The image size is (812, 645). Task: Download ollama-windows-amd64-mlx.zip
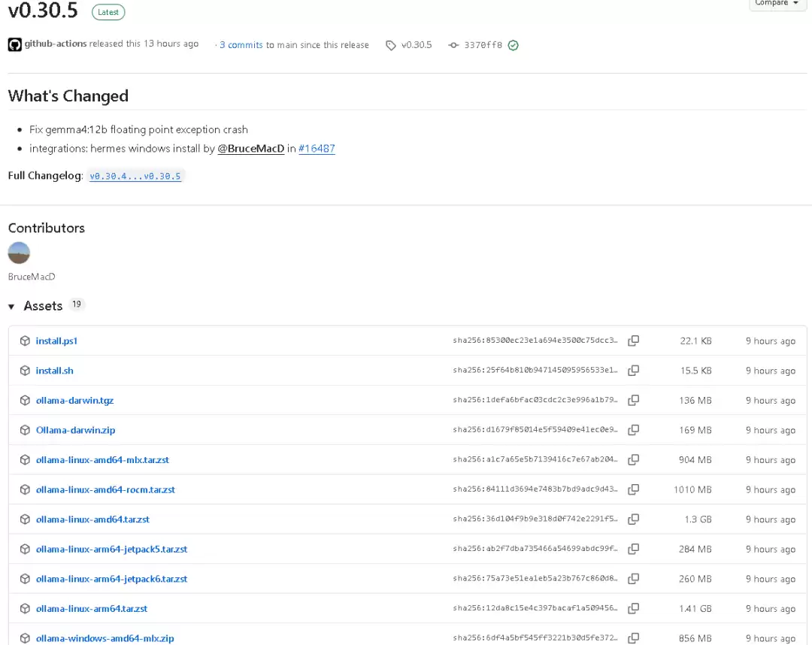(105, 638)
